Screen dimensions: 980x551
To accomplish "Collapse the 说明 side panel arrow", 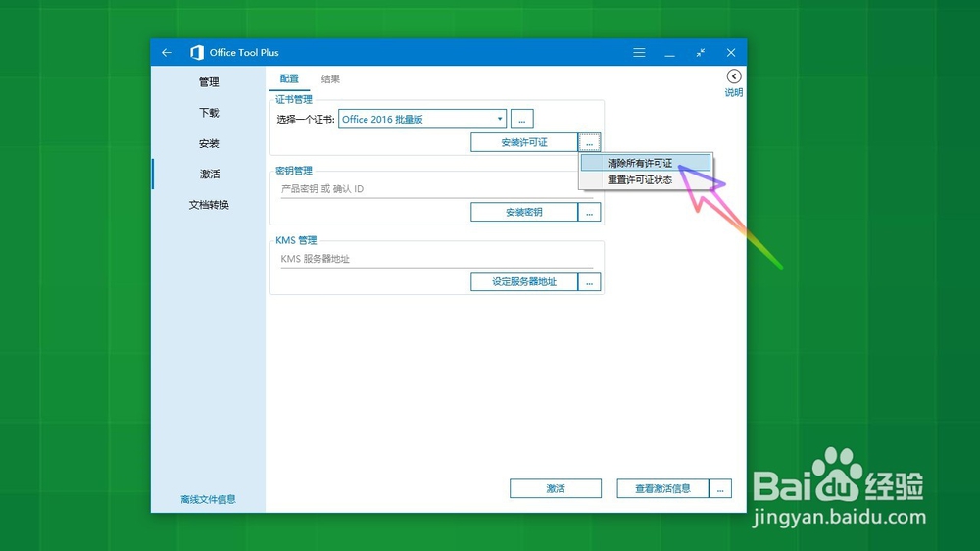I will [734, 76].
